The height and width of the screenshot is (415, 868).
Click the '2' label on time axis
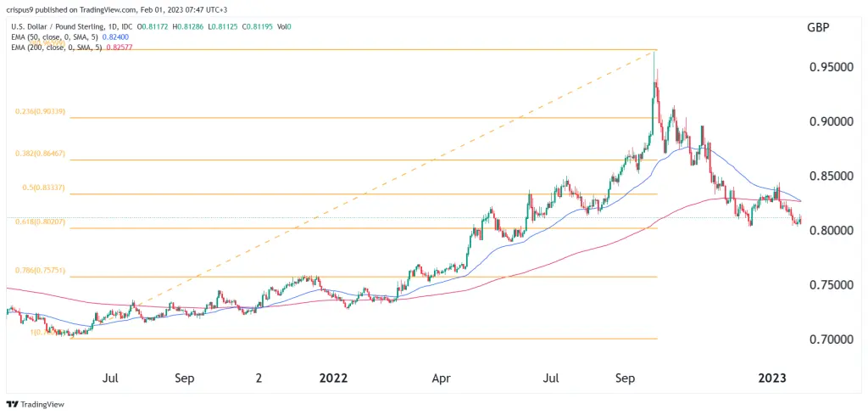(259, 379)
